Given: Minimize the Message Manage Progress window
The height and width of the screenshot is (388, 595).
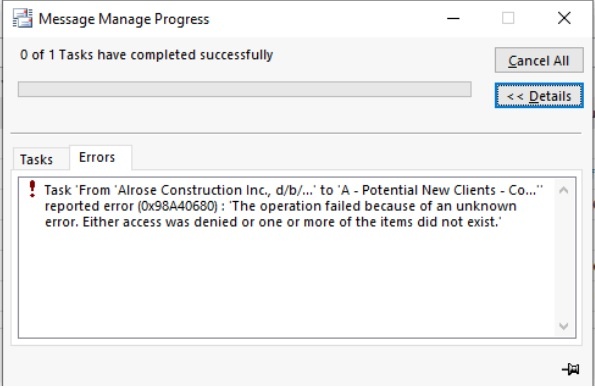Looking at the screenshot, I should 453,18.
